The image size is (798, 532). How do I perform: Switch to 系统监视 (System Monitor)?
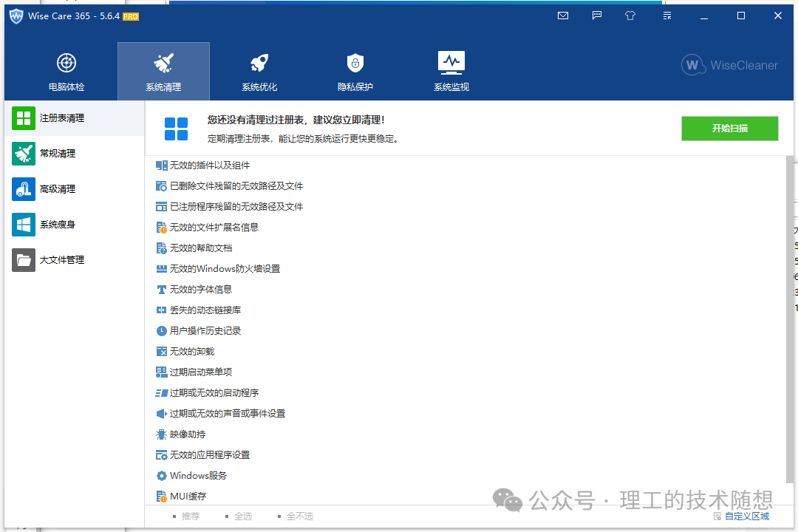click(x=451, y=71)
